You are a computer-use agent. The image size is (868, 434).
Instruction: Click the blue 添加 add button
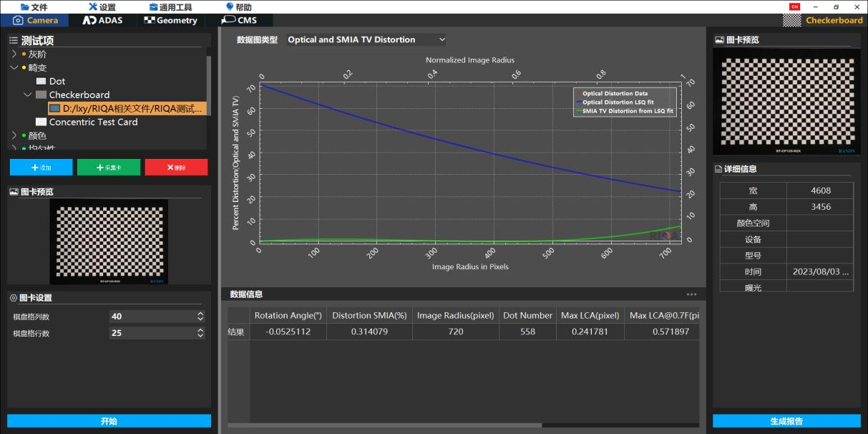click(41, 167)
